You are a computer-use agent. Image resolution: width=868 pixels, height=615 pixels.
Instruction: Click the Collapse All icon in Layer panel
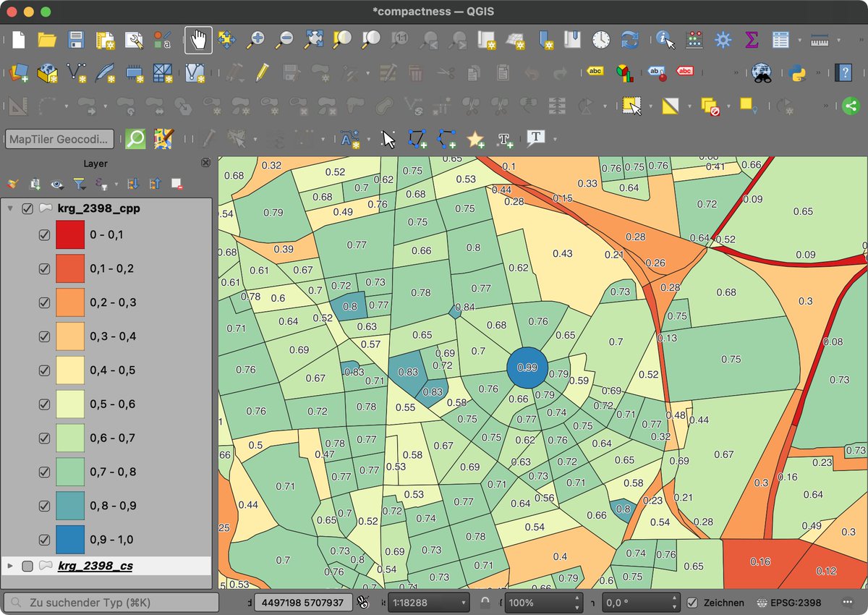[x=154, y=184]
